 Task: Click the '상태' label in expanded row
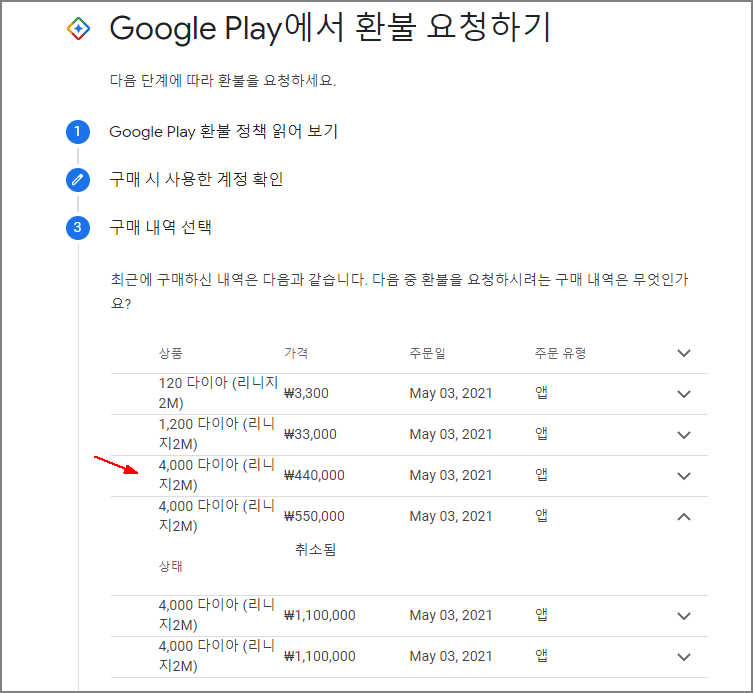pos(170,566)
